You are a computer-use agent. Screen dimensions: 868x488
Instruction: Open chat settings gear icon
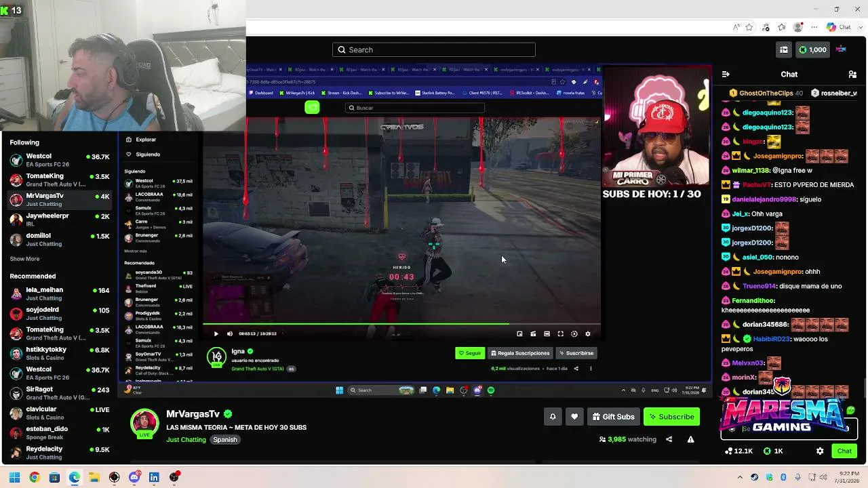[x=820, y=451]
